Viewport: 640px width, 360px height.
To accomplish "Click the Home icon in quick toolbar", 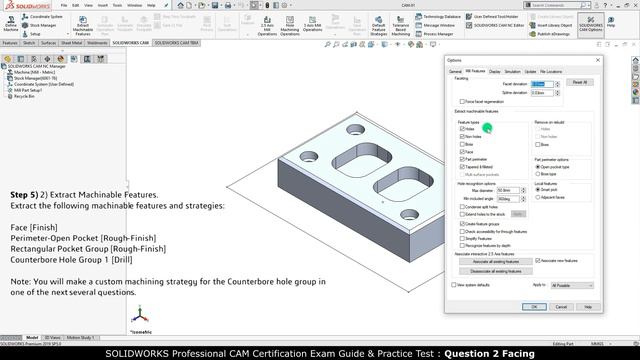I will pos(180,5).
